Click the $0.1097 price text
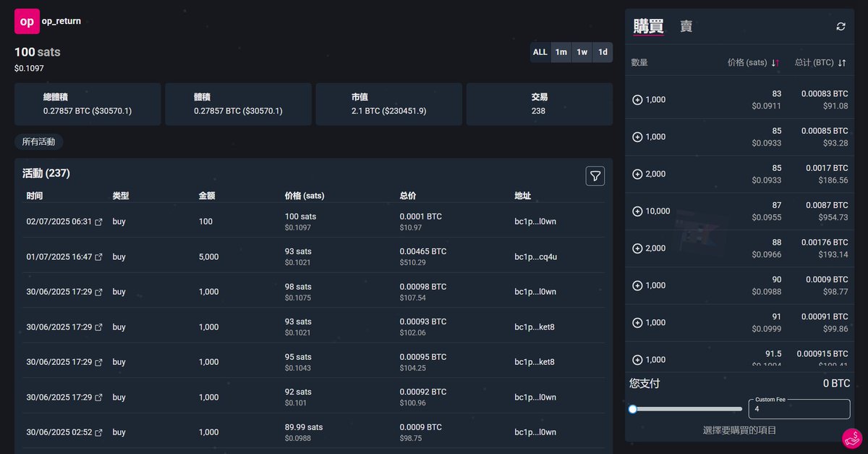This screenshot has width=868, height=454. (29, 69)
